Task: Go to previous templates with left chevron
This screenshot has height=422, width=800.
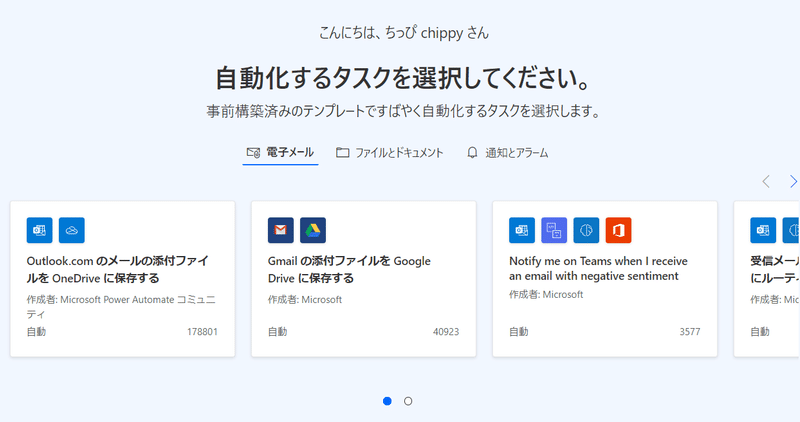Action: 766,181
